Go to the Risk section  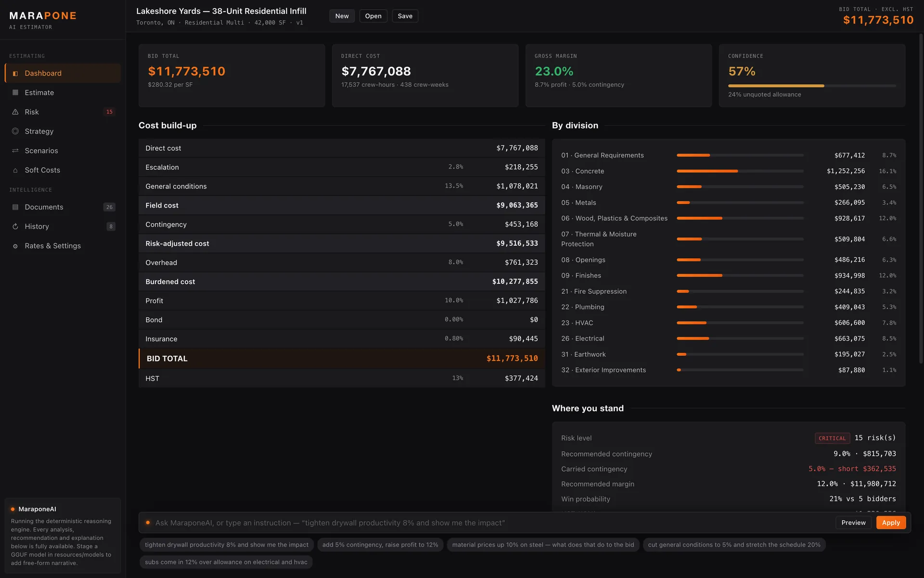point(63,112)
